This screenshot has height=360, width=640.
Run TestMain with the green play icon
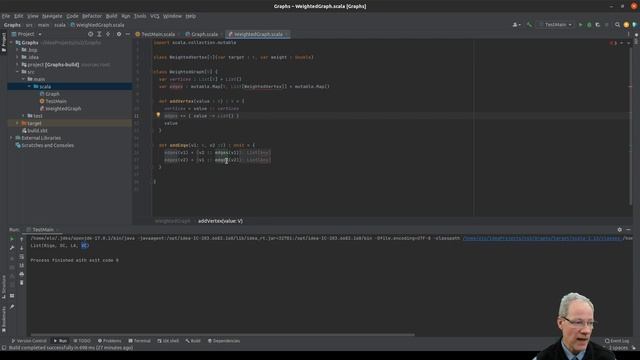(580, 25)
